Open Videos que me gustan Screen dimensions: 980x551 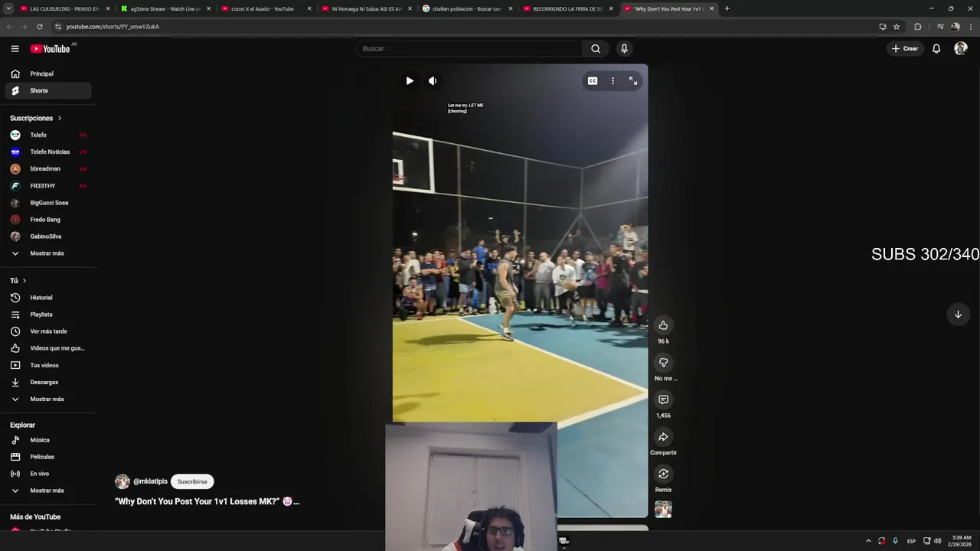coord(48,348)
